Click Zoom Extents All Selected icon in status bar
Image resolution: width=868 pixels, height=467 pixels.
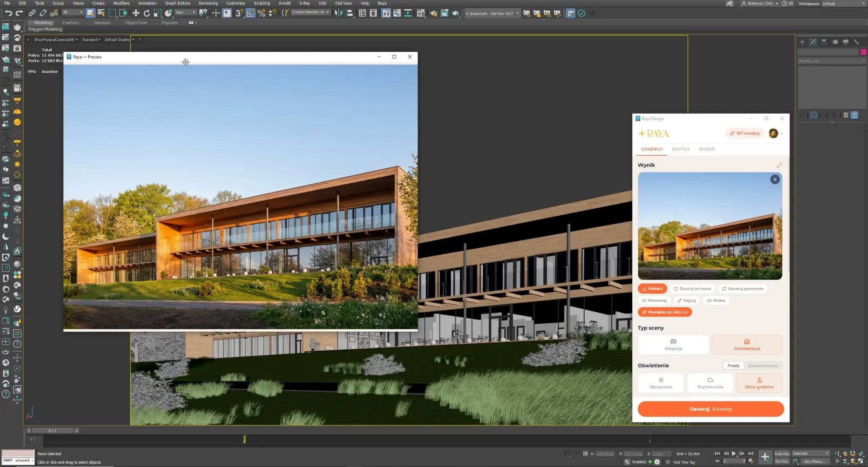[860, 454]
